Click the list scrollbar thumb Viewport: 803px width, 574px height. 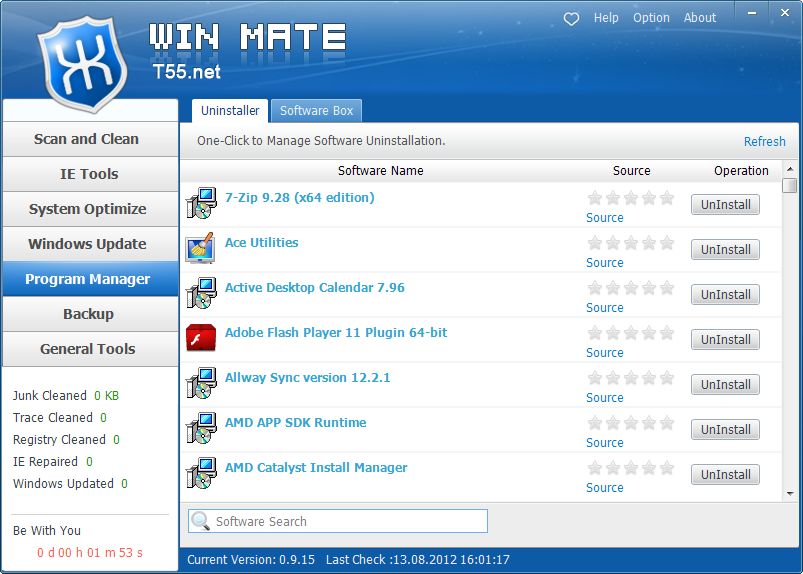tap(790, 185)
